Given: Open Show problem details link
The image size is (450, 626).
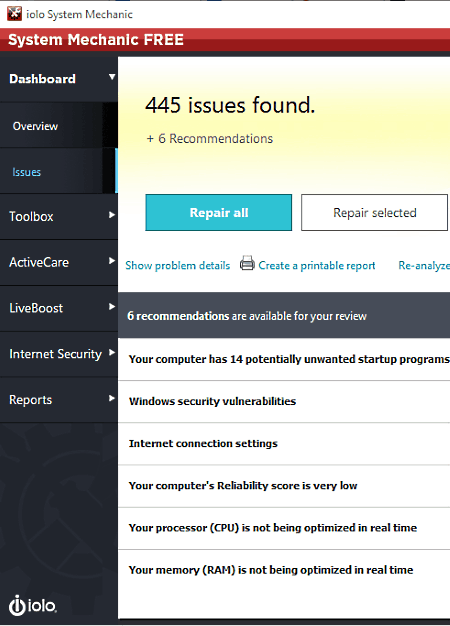Looking at the screenshot, I should pyautogui.click(x=178, y=265).
